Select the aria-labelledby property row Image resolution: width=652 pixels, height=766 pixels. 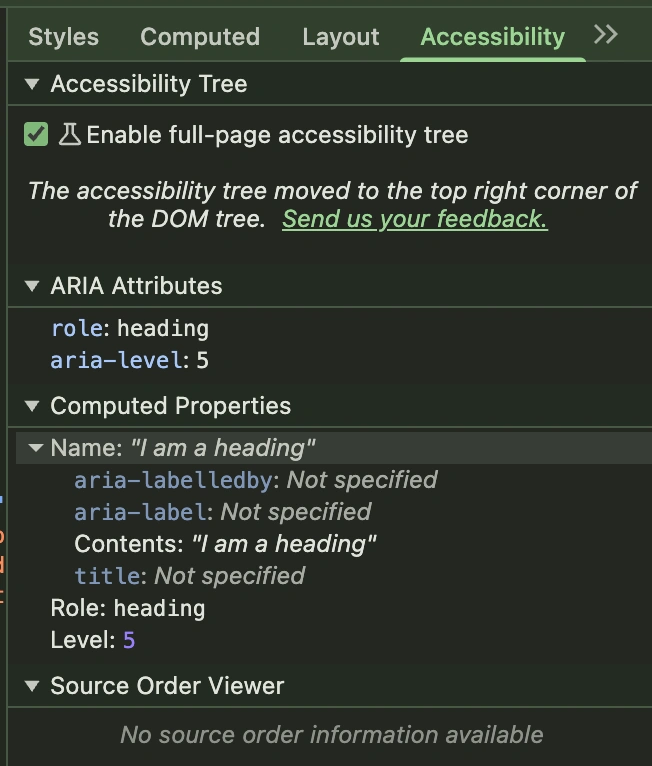pos(255,480)
